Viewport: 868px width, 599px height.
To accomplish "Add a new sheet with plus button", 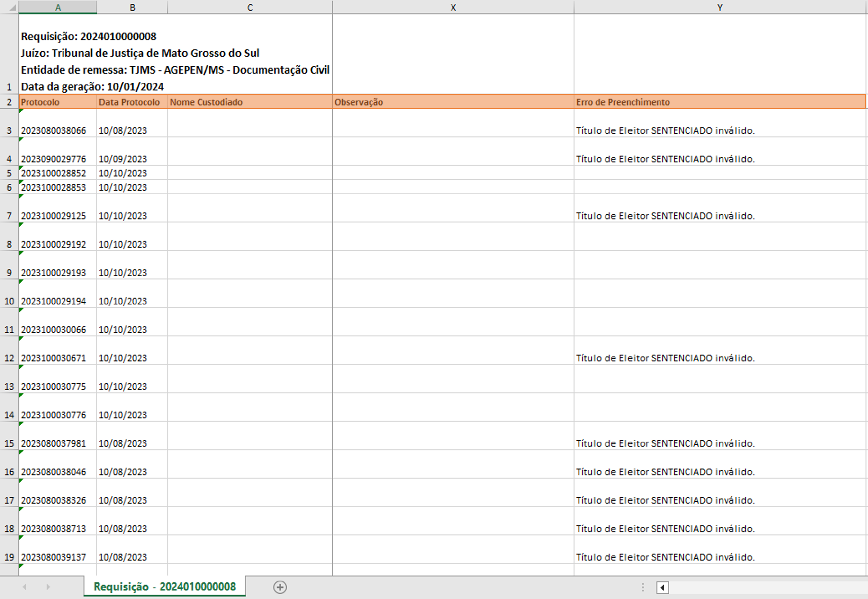I will click(x=280, y=587).
